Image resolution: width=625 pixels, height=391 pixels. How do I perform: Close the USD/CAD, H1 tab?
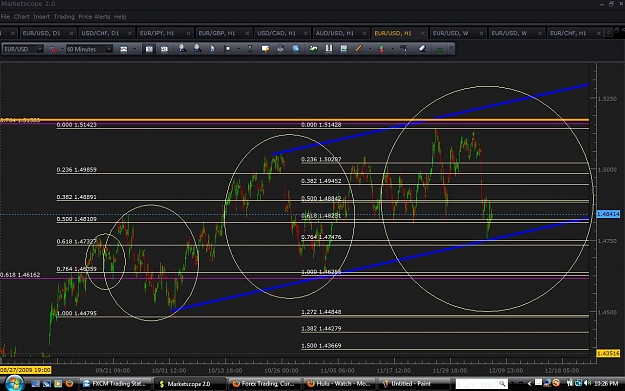(306, 33)
